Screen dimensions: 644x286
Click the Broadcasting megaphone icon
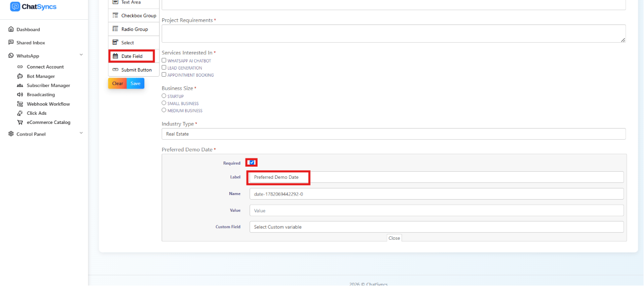(20, 94)
